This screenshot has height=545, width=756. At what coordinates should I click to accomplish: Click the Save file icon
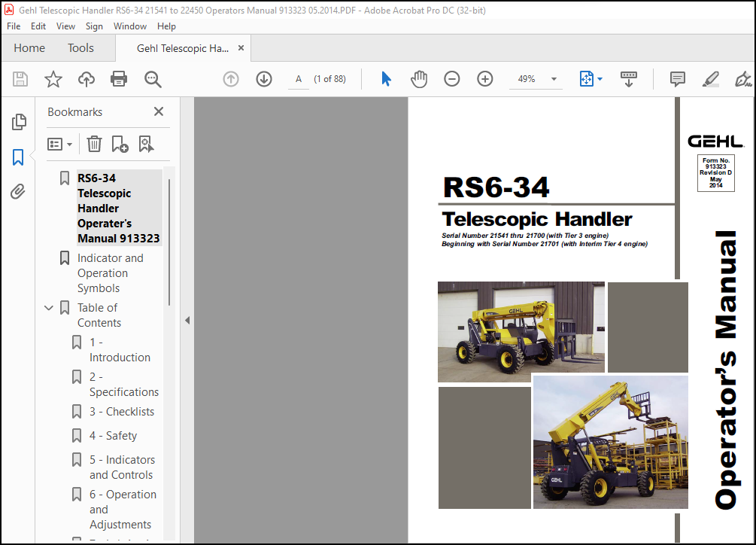coord(20,79)
